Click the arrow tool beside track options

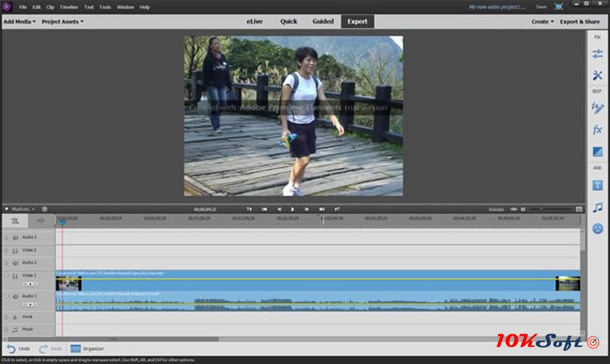click(x=40, y=221)
